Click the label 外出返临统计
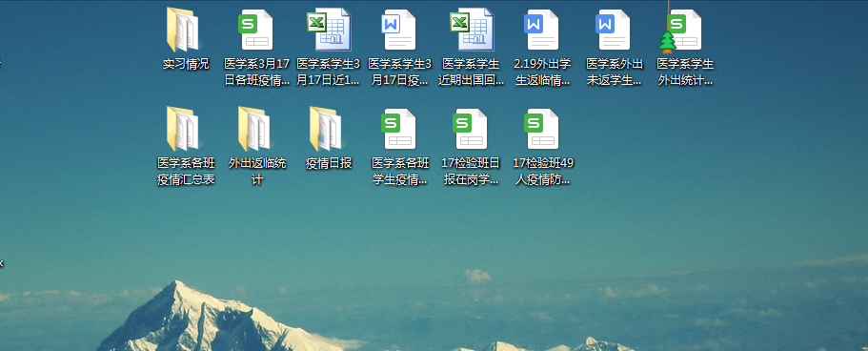868x351 pixels. pos(257,172)
